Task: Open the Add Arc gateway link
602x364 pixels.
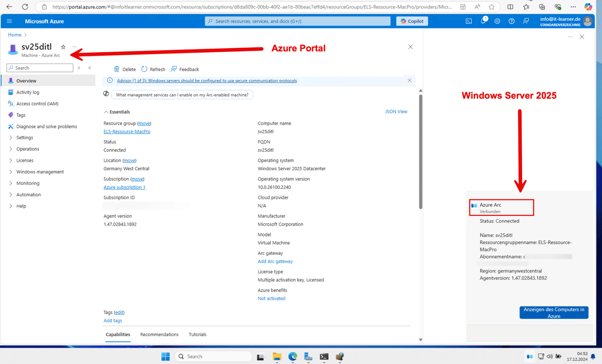Action: coord(275,261)
